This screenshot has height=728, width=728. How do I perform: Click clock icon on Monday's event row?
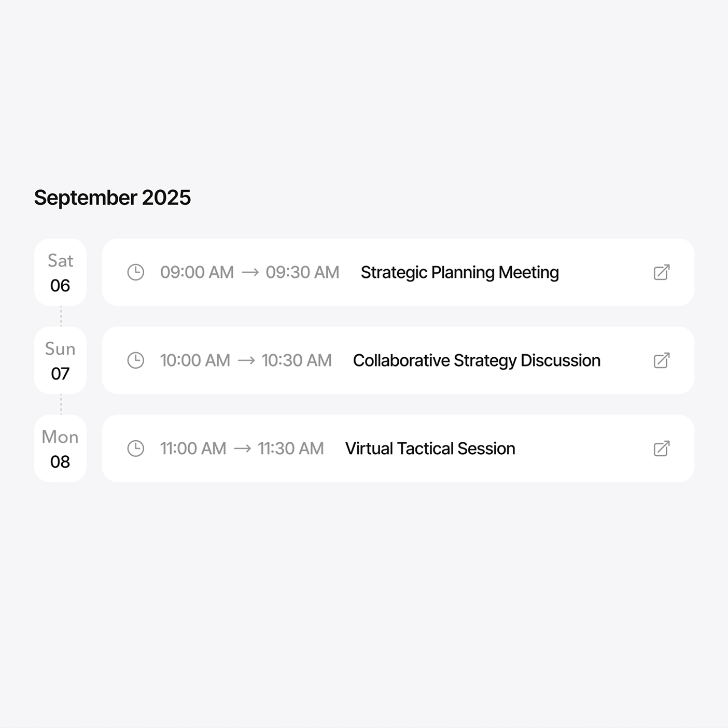(136, 449)
